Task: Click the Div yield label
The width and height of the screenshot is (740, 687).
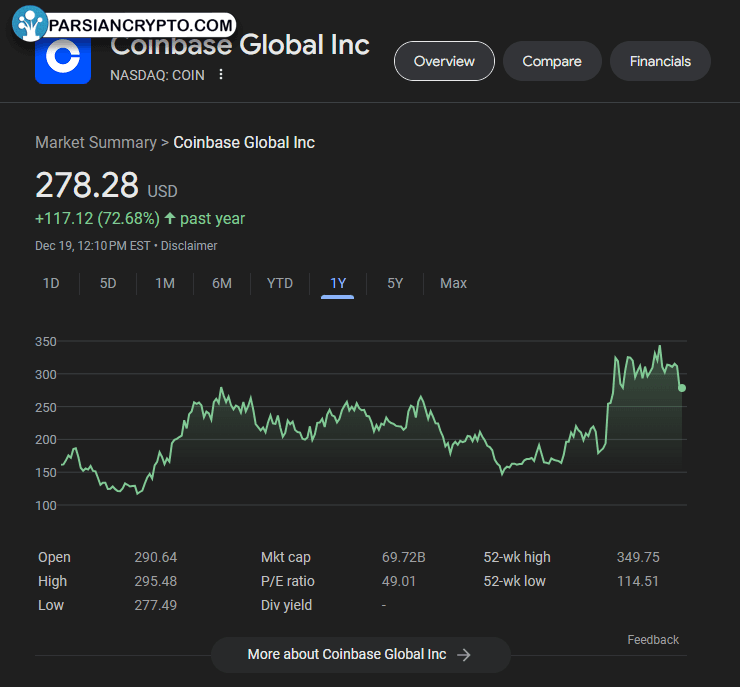Action: pyautogui.click(x=286, y=605)
